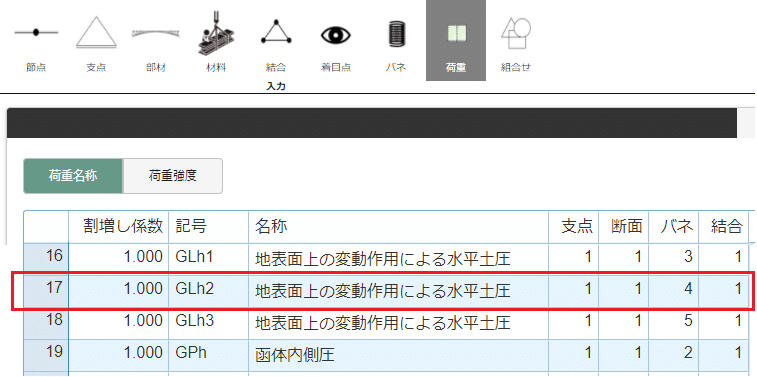The image size is (757, 377).
Task: Click the name cell in row 18
Action: tap(398, 323)
